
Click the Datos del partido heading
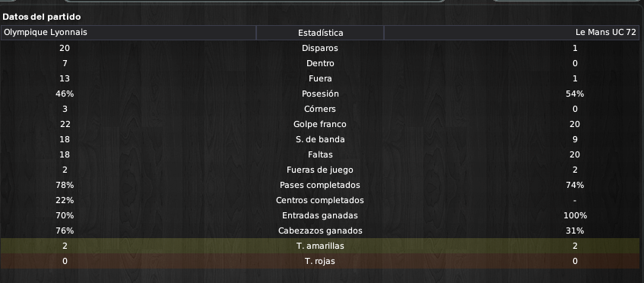pyautogui.click(x=42, y=17)
